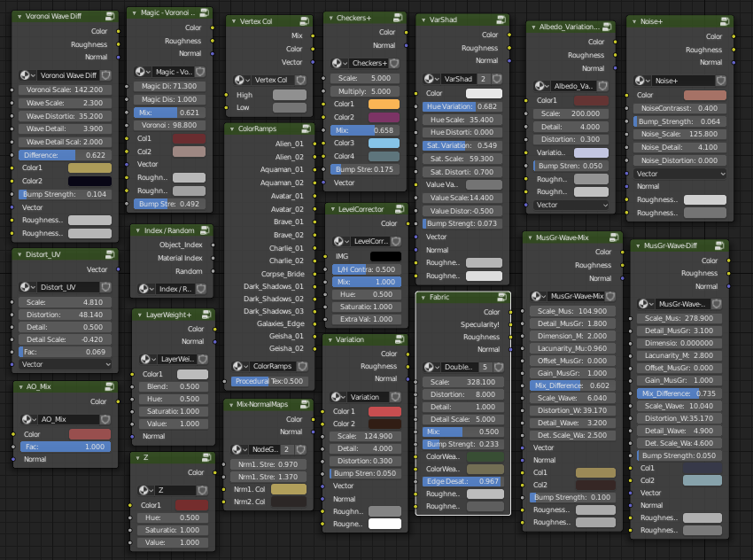Image resolution: width=753 pixels, height=560 pixels.
Task: Collapse the Fabric node with its header arrow
Action: pyautogui.click(x=423, y=297)
